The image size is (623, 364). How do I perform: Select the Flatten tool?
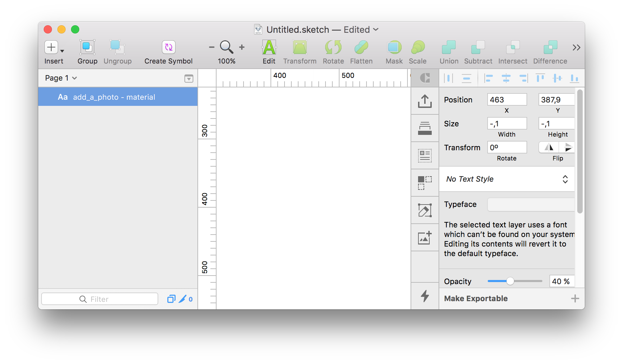click(x=361, y=52)
